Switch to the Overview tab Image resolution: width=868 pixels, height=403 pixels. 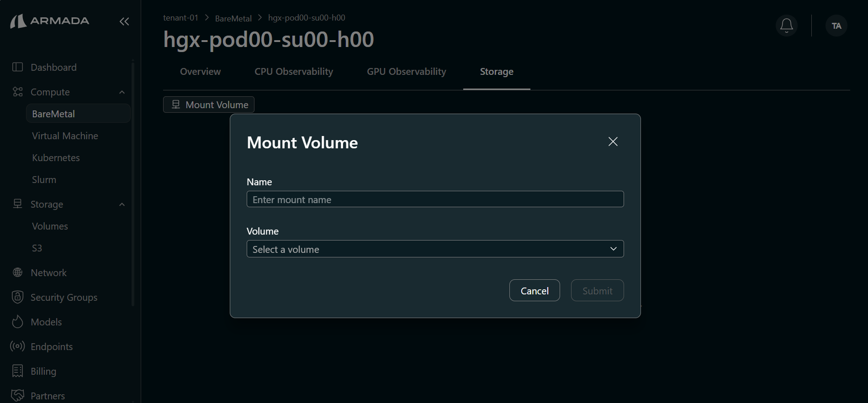(x=200, y=72)
